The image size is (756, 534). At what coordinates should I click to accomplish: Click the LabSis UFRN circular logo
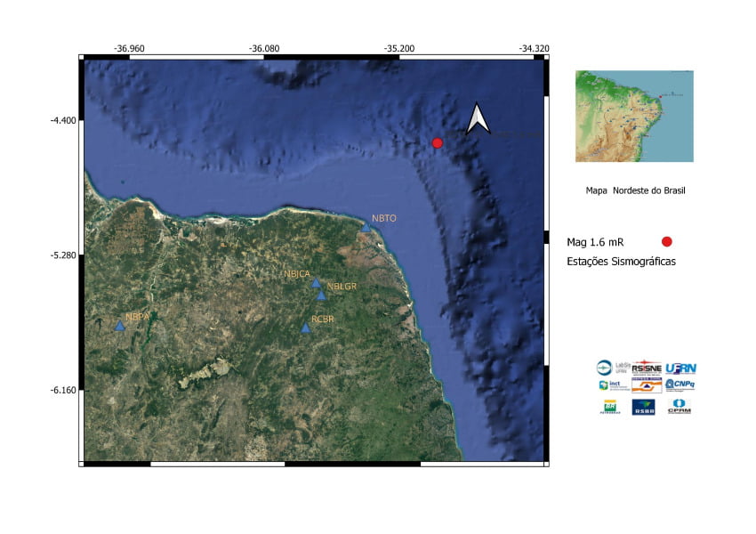[x=605, y=368]
